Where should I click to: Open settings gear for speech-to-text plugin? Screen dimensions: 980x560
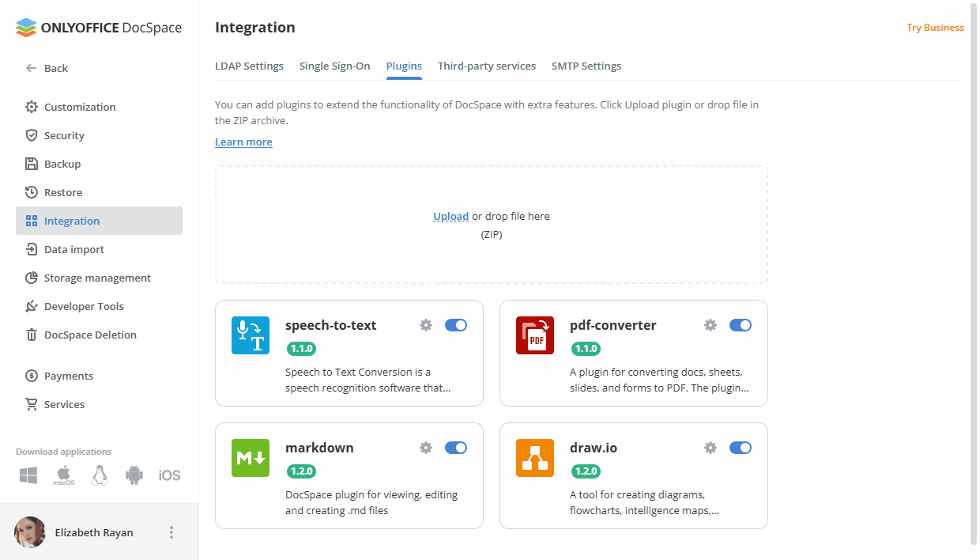tap(426, 324)
